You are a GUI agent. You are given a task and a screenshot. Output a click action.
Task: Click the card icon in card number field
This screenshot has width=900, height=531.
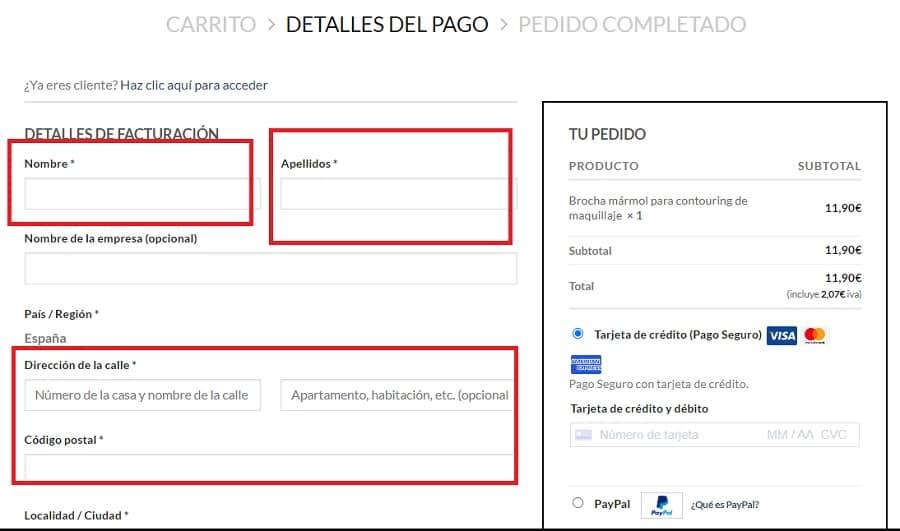(584, 435)
